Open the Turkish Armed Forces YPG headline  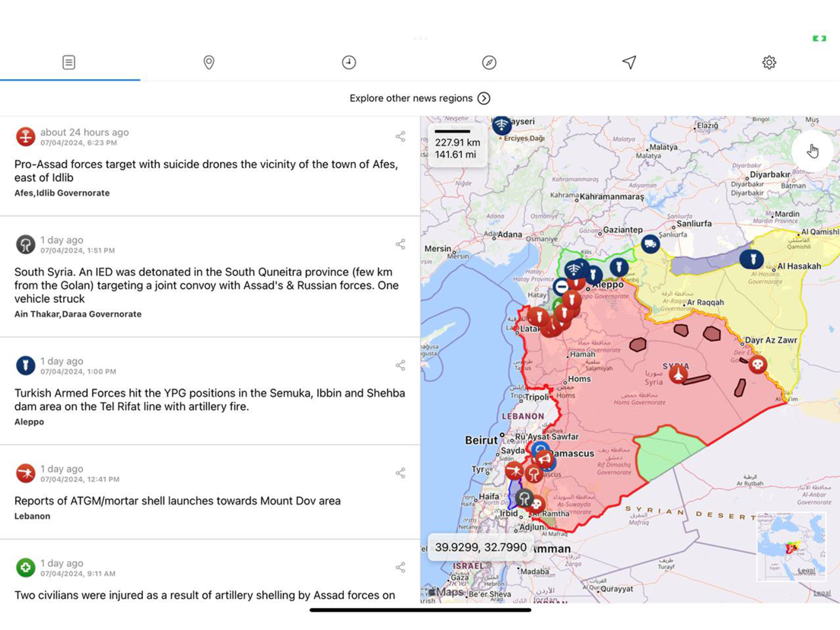coord(209,399)
